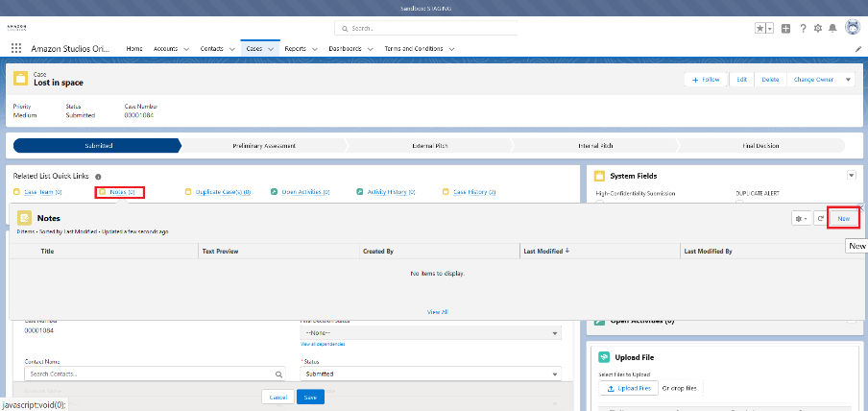The width and height of the screenshot is (868, 411).
Task: Select the Internal Pitch path stage
Action: pos(595,146)
